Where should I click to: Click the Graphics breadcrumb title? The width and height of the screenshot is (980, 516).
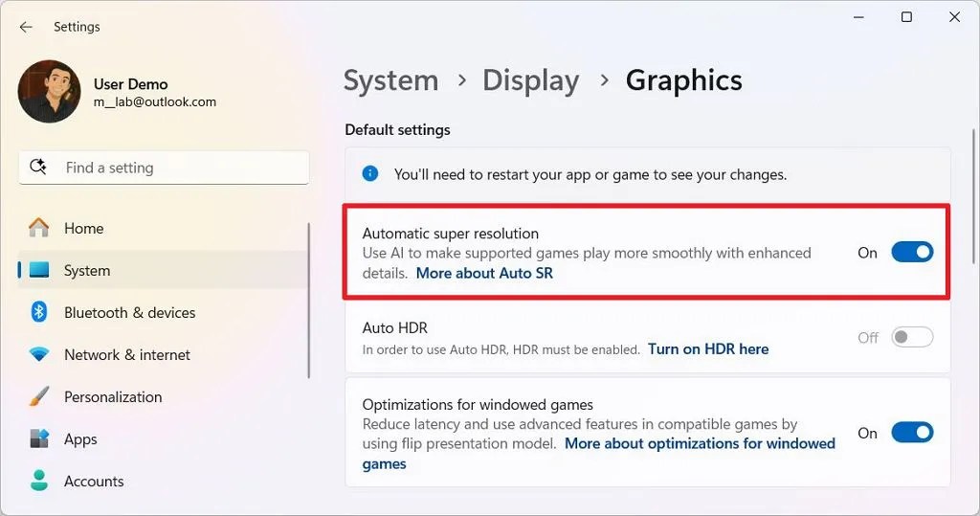point(683,80)
